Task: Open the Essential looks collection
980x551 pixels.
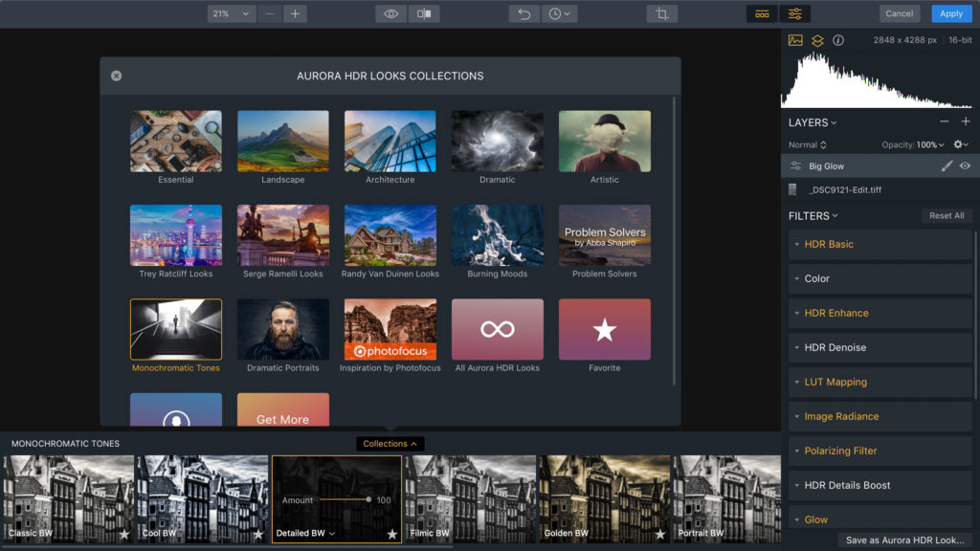Action: (x=176, y=142)
